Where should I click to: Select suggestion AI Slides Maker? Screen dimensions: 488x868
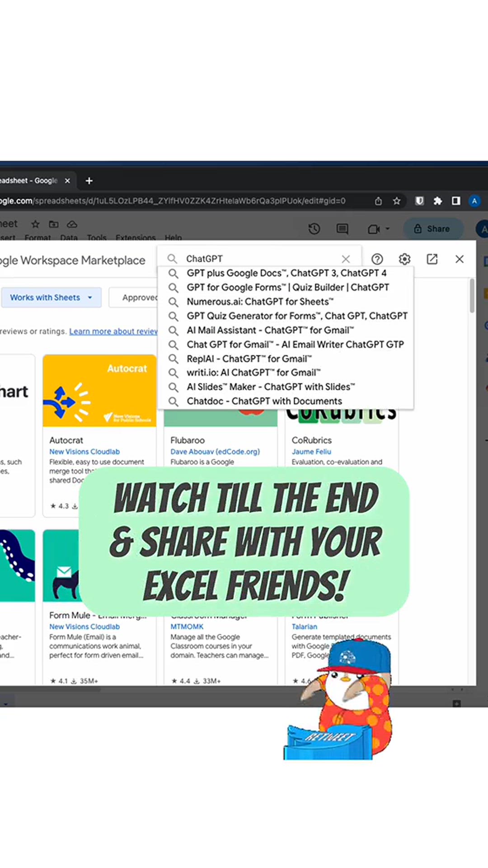tap(286, 387)
